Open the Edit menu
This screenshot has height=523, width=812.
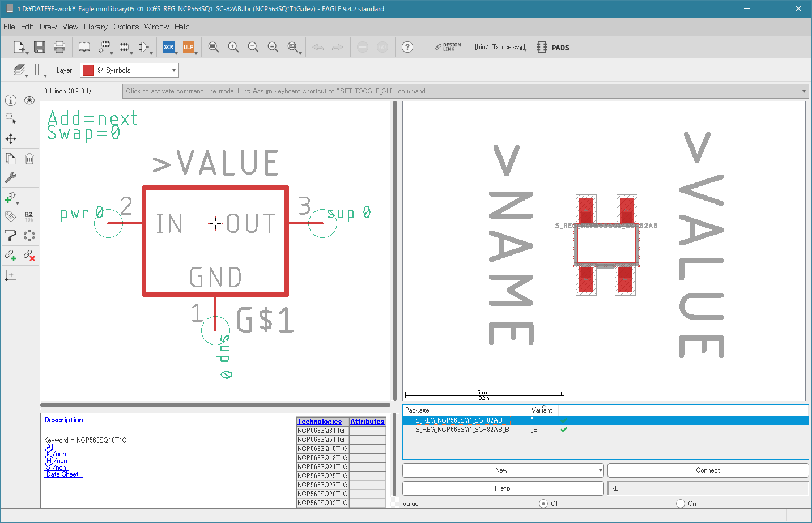pyautogui.click(x=27, y=27)
